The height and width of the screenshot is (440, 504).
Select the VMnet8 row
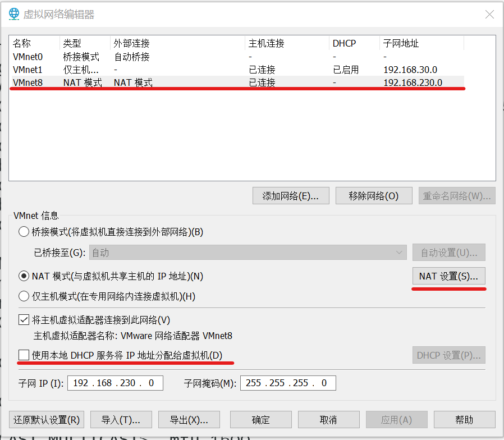[238, 82]
